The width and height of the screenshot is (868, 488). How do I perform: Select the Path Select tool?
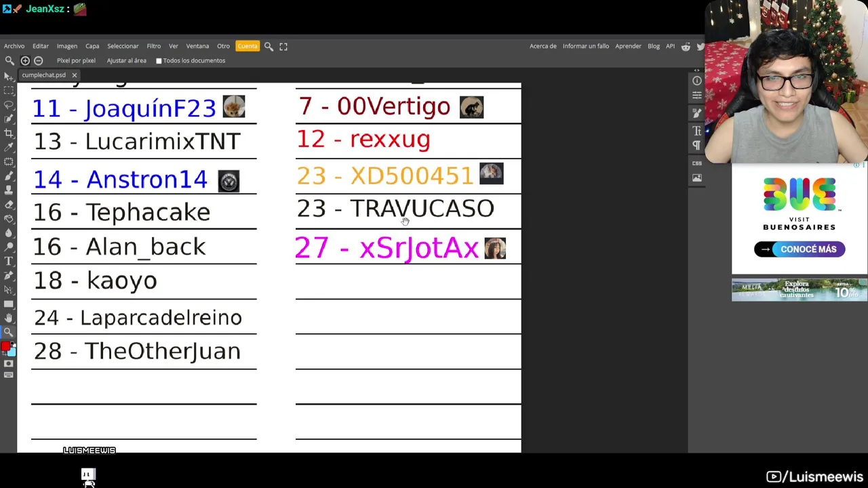(x=9, y=289)
